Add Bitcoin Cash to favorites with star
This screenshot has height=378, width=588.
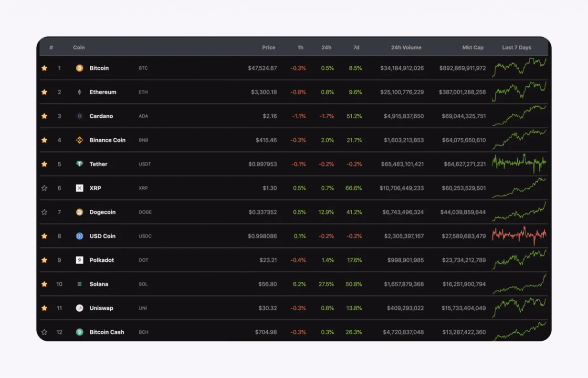(44, 332)
